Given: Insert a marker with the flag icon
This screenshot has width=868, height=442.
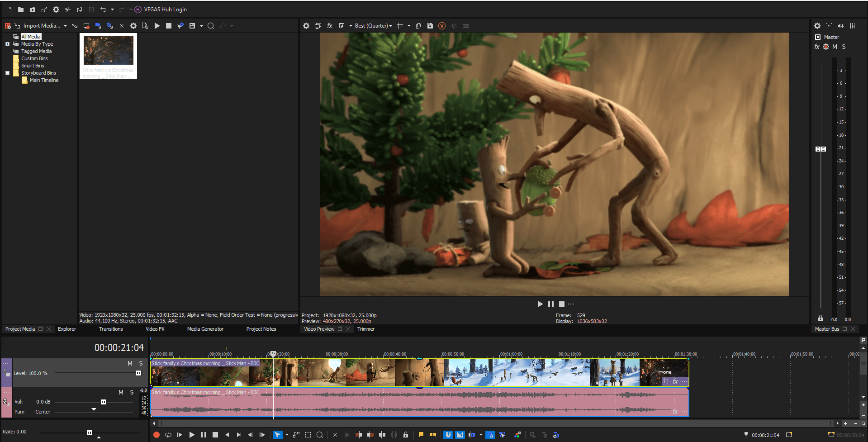Looking at the screenshot, I should coord(421,435).
